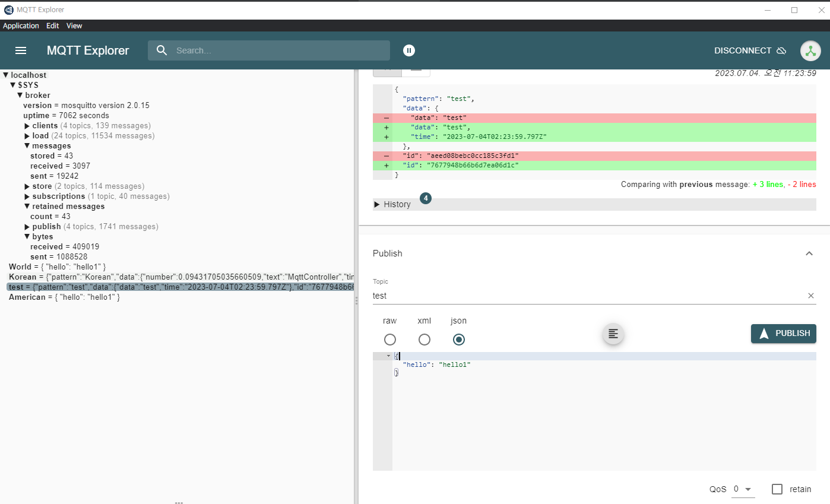Viewport: 830px width, 504px height.
Task: Click 'received = 3097' row
Action: click(60, 166)
